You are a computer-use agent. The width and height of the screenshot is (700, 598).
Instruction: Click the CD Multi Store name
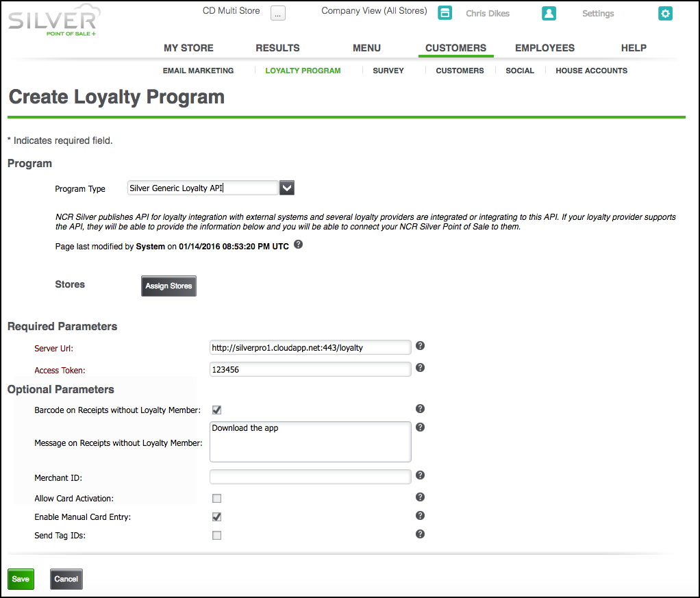pyautogui.click(x=232, y=11)
